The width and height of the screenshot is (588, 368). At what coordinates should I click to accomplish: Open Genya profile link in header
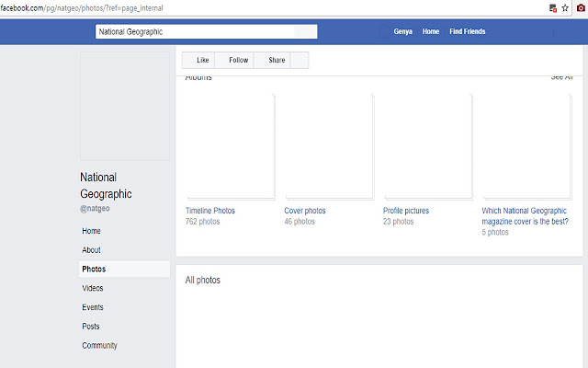coord(402,31)
